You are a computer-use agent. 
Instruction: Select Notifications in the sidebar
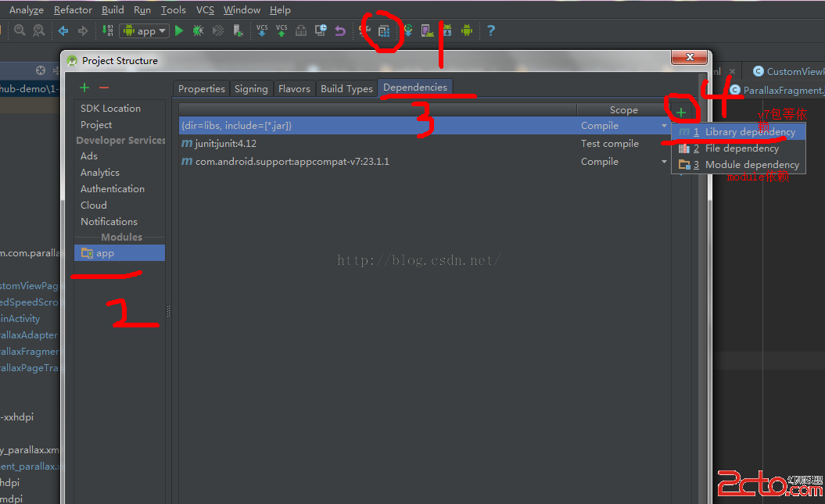109,221
